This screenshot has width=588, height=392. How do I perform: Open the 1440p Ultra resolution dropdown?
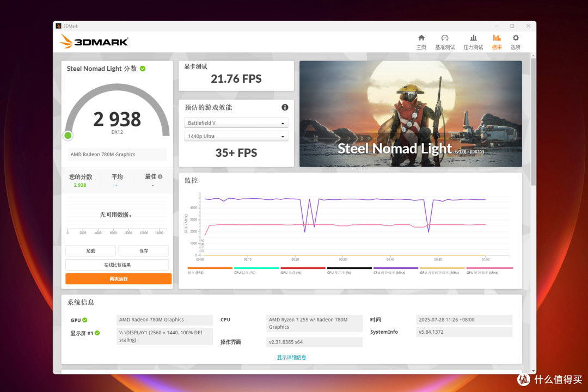click(x=236, y=136)
